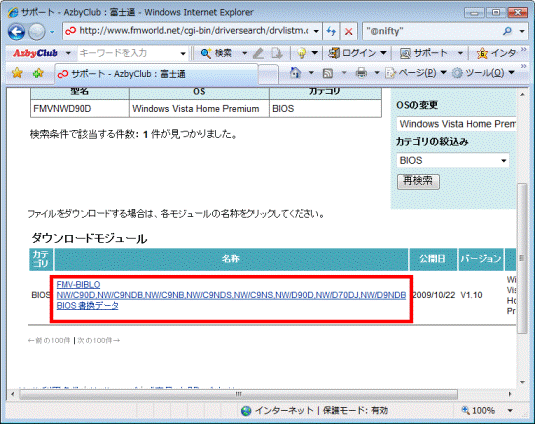Click the 名称 column header
The width and height of the screenshot is (535, 424).
[x=231, y=259]
